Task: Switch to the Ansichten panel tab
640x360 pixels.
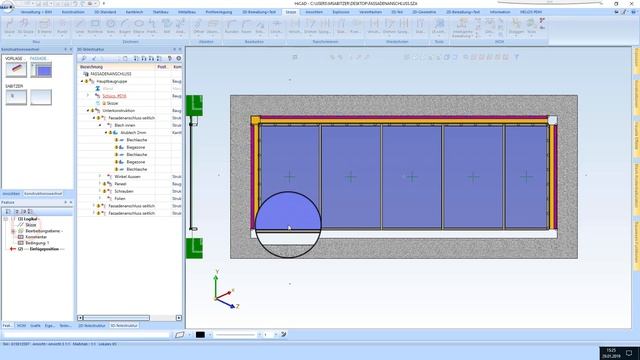Action: (x=11, y=194)
